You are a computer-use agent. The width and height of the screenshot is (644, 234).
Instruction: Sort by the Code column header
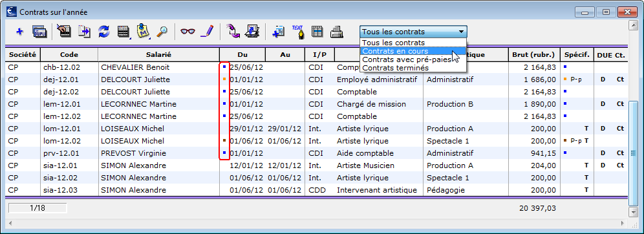(x=69, y=54)
